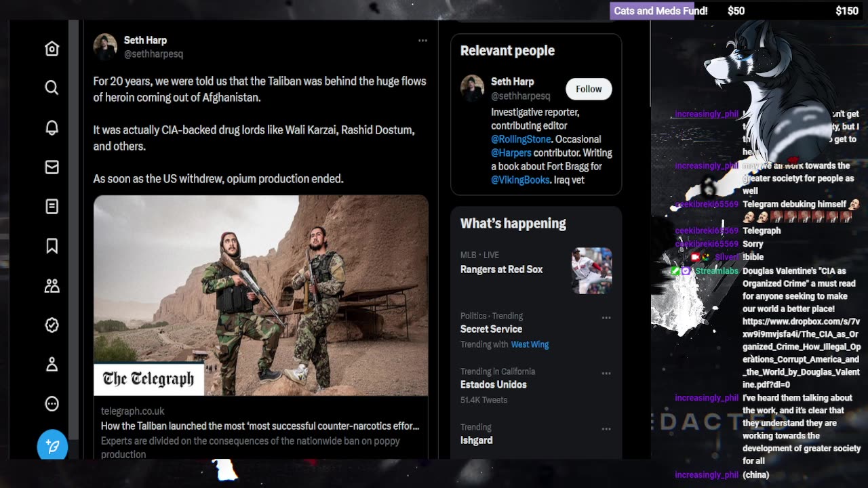
Task: Click the telegraph.co.uk domain label
Action: (132, 411)
